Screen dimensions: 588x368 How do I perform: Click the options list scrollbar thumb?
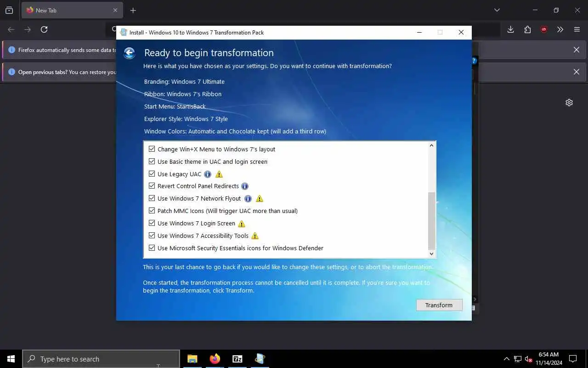(431, 221)
